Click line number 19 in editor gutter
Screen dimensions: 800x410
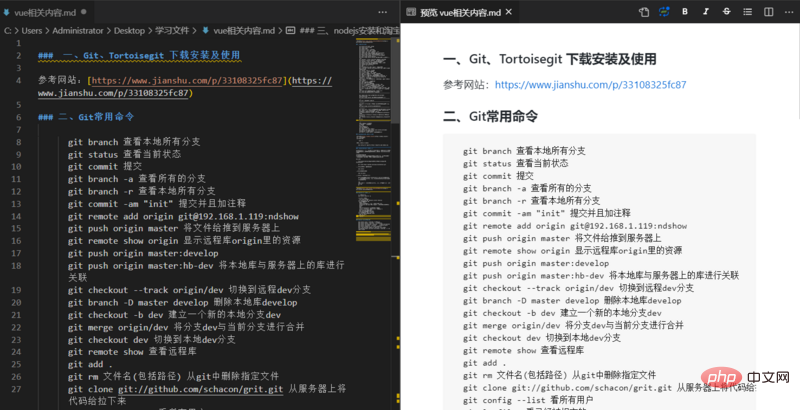[16, 290]
